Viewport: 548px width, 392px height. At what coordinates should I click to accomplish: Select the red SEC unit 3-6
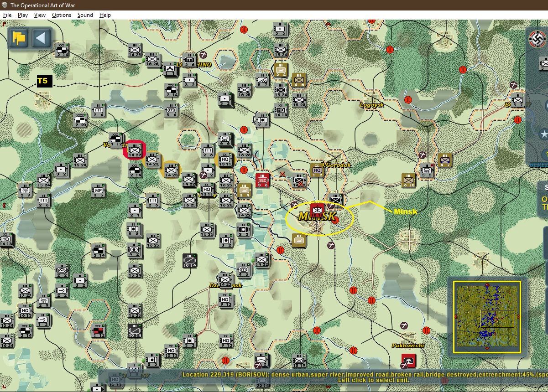tap(263, 180)
